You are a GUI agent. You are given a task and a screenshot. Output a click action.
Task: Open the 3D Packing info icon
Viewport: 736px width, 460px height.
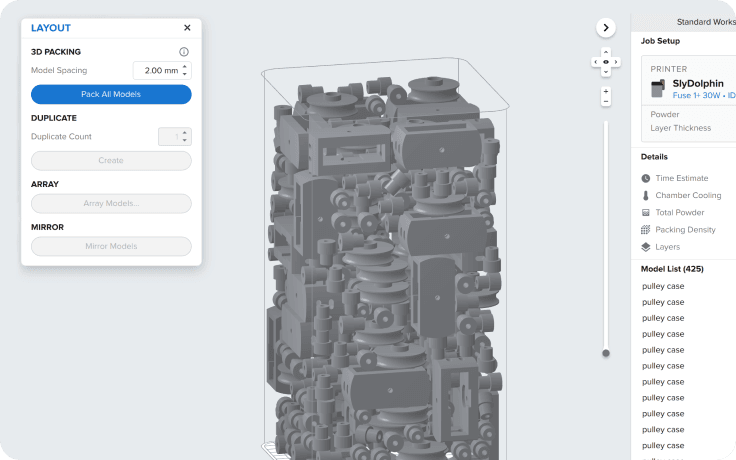pyautogui.click(x=184, y=52)
